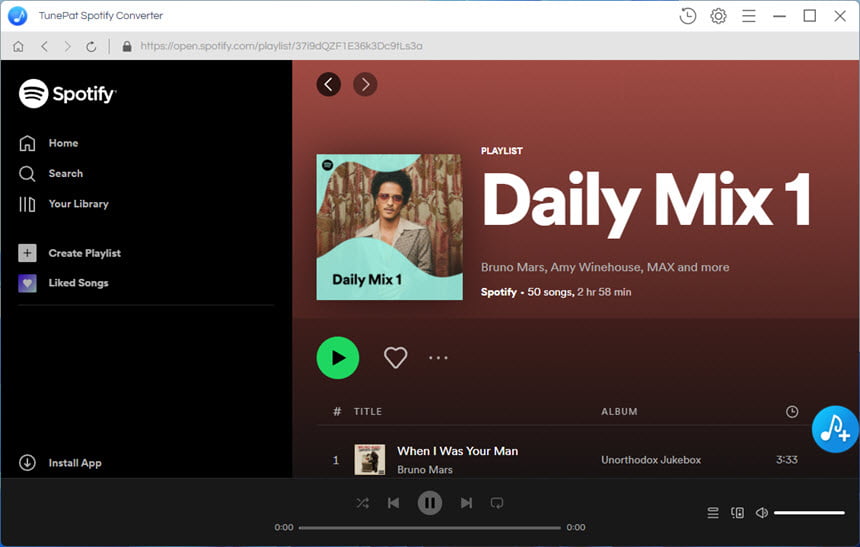Screen dimensions: 860x547
Task: Open album Unorthodox Jukebox
Action: click(651, 460)
